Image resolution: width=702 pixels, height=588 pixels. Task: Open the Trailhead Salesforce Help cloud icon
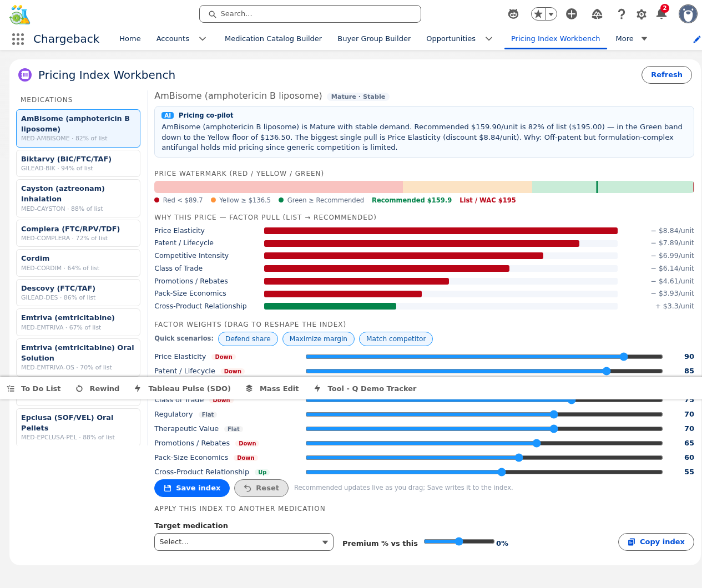[x=597, y=14]
